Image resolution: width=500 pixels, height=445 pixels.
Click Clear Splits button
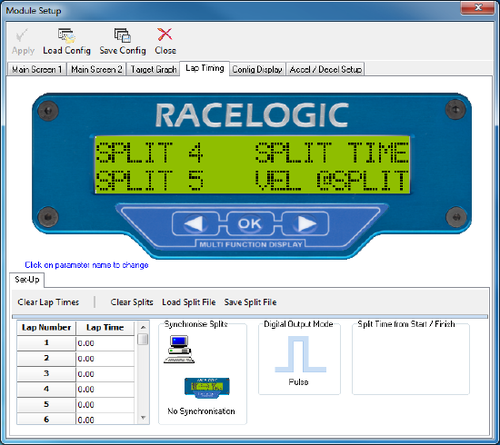pyautogui.click(x=132, y=302)
